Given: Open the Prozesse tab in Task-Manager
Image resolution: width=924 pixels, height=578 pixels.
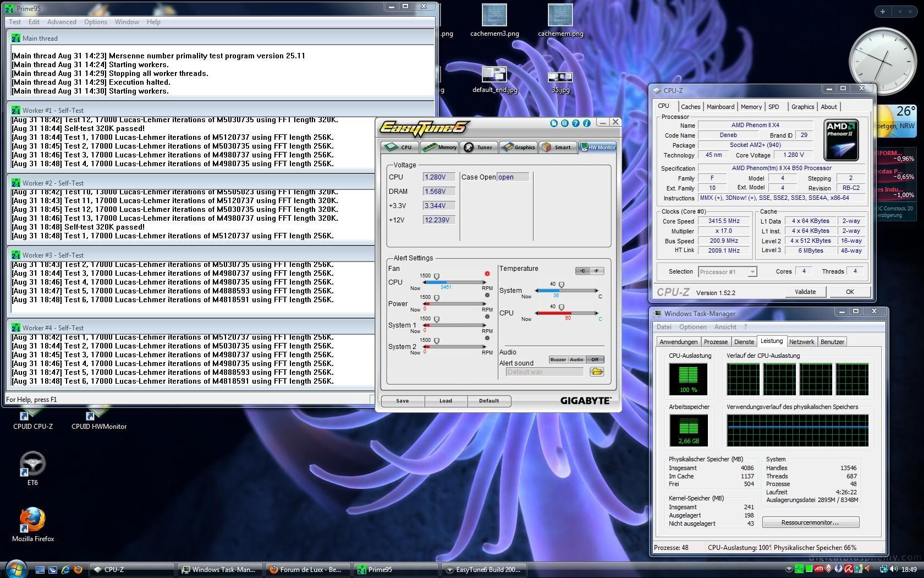Looking at the screenshot, I should coord(716,342).
